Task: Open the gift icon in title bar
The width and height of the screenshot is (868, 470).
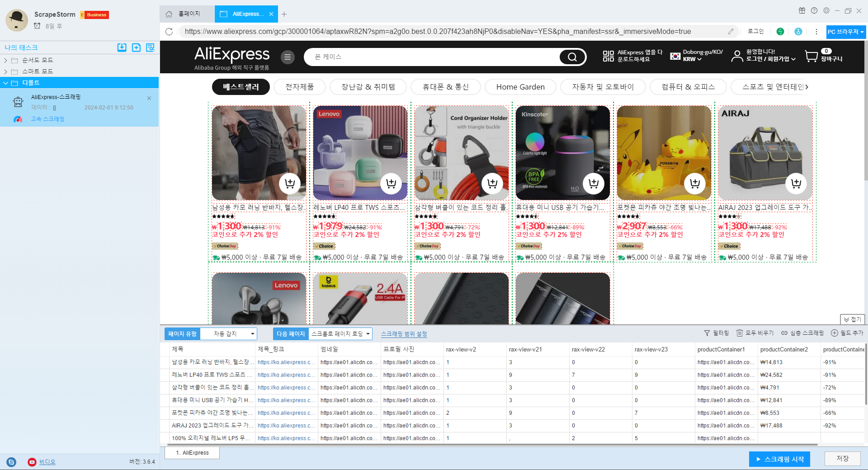Action: 802,10
